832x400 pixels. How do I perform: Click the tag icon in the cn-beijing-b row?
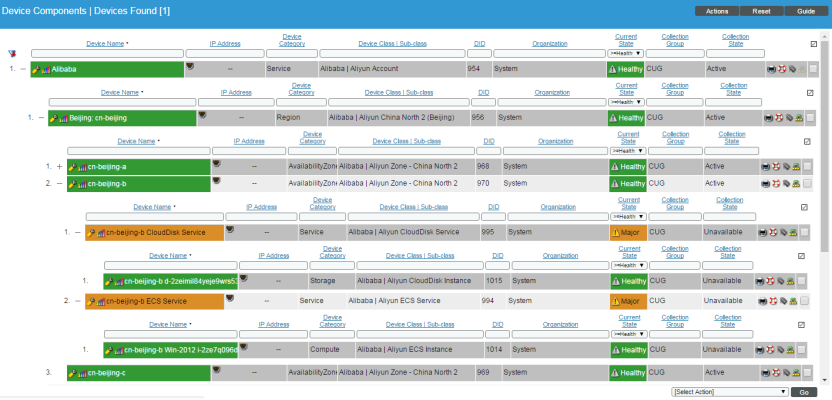point(787,184)
